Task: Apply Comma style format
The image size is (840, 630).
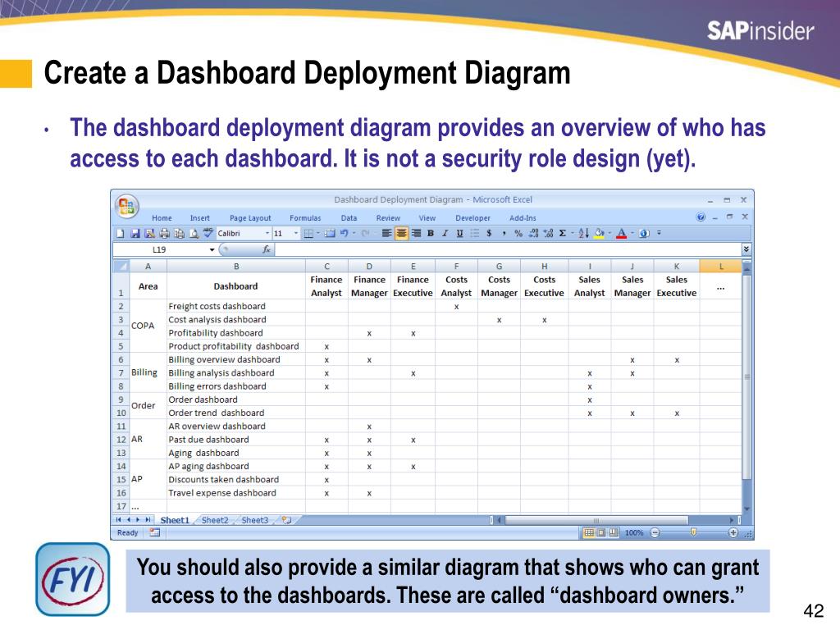Action: [504, 233]
